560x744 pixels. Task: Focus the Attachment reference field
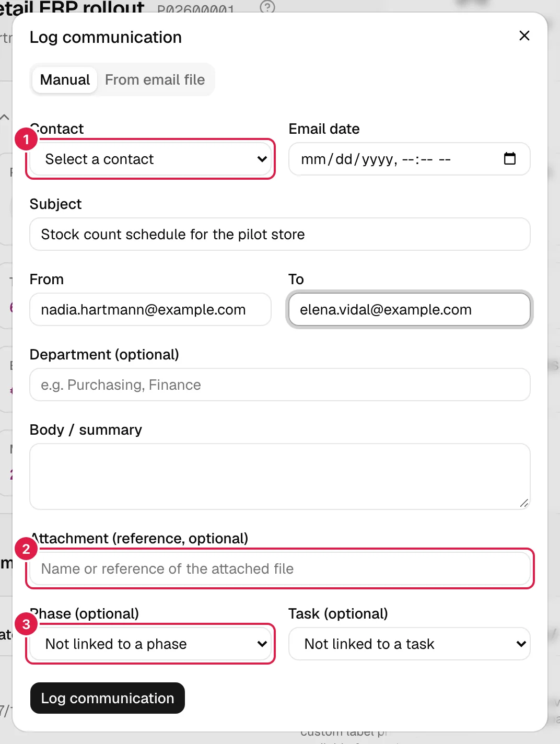pos(280,568)
